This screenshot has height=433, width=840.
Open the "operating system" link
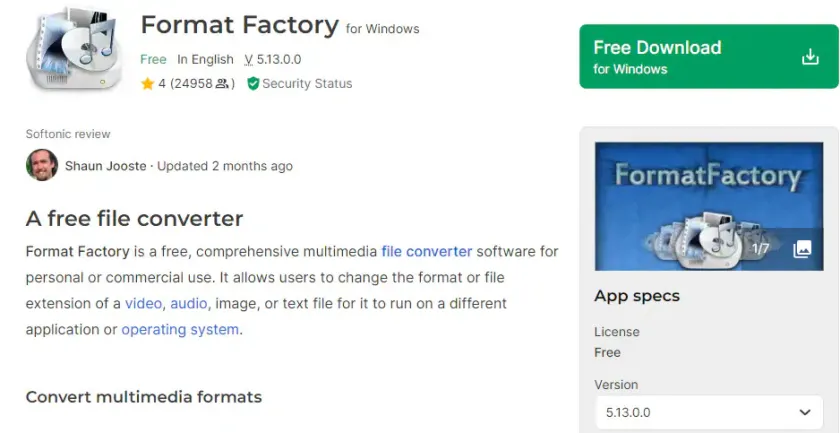tap(180, 329)
